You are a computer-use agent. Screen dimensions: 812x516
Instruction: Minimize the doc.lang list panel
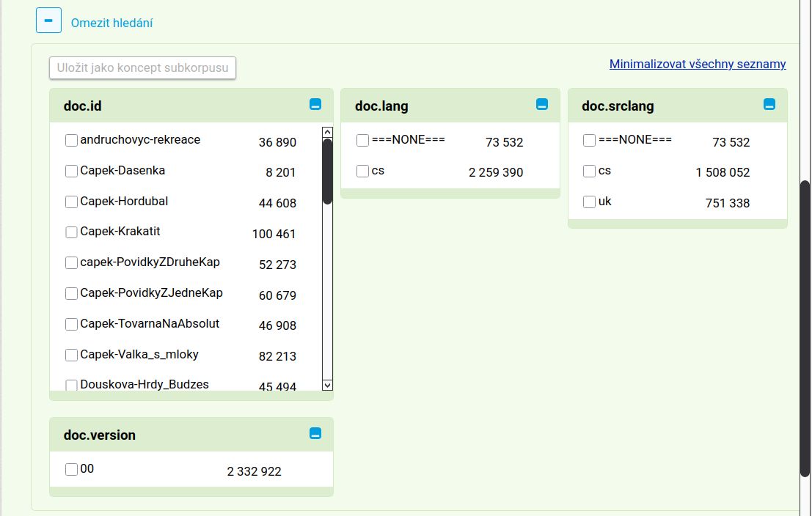coord(542,105)
